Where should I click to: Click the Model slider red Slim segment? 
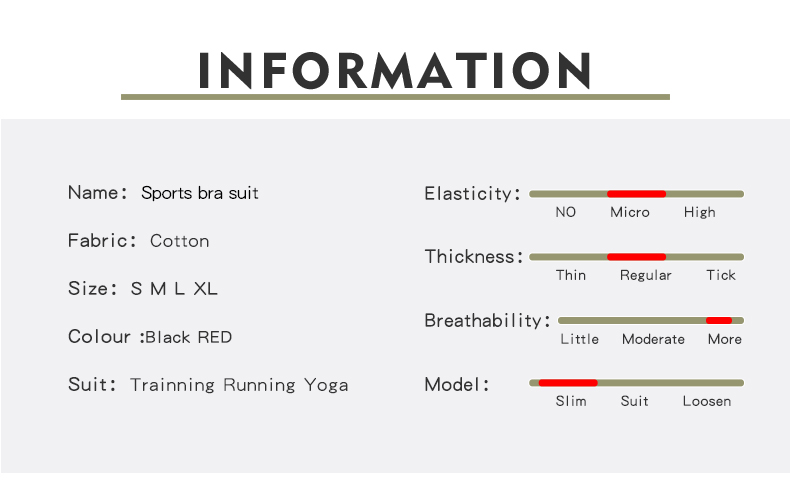(x=568, y=383)
